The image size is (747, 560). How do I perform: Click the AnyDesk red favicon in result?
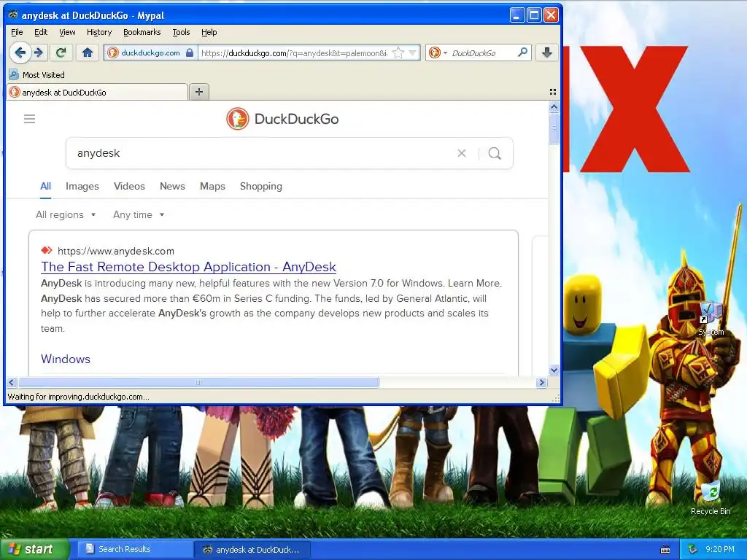tap(47, 251)
